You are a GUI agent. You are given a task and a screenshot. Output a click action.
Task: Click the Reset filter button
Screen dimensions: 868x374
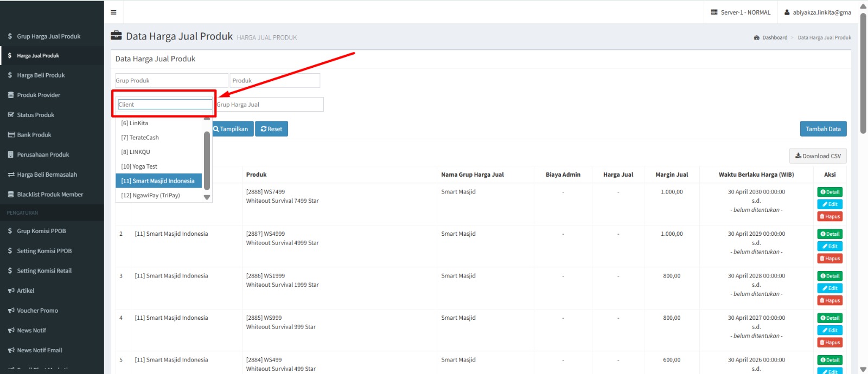pyautogui.click(x=271, y=129)
